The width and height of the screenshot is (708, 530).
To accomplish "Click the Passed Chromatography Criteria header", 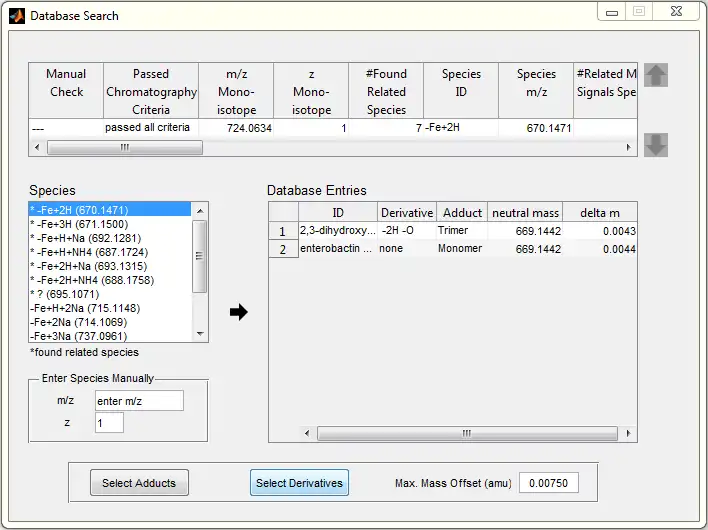I will pos(151,91).
